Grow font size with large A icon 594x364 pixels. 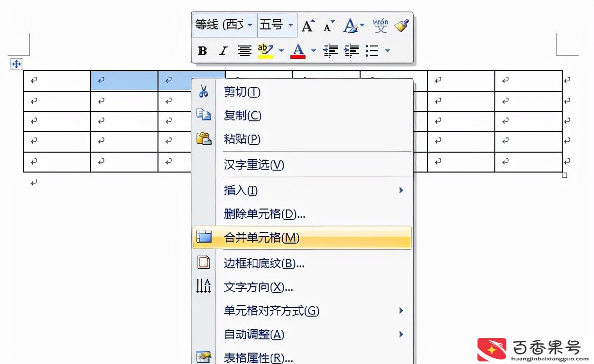(x=308, y=26)
